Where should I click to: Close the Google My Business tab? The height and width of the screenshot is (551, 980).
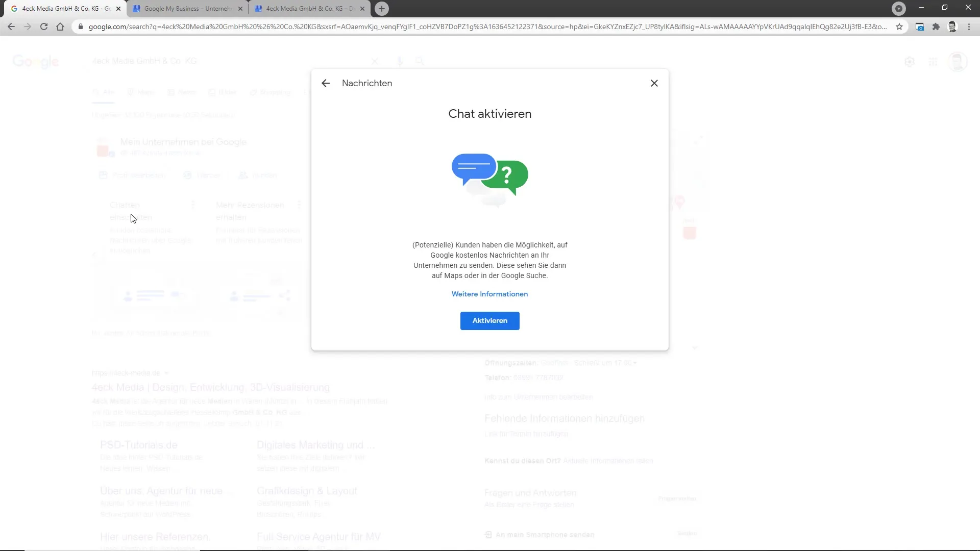point(240,9)
